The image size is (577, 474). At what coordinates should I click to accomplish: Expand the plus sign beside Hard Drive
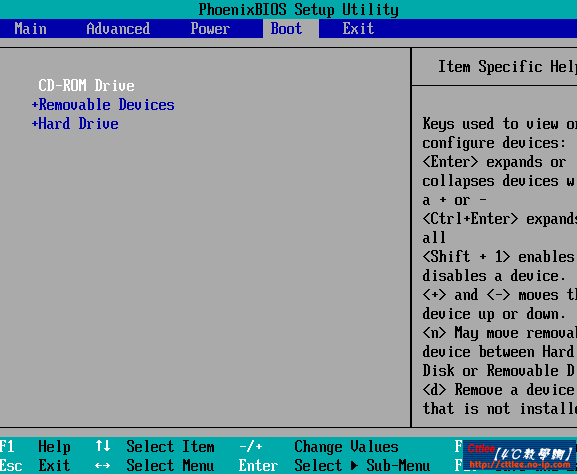coord(35,124)
